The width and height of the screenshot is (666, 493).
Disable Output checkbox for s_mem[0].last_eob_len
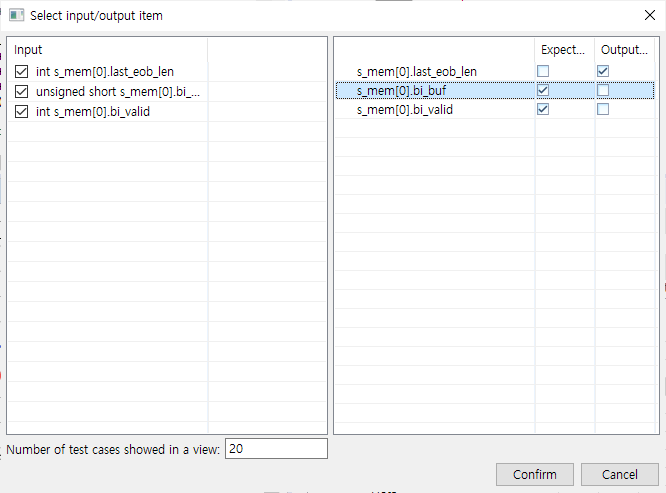603,71
